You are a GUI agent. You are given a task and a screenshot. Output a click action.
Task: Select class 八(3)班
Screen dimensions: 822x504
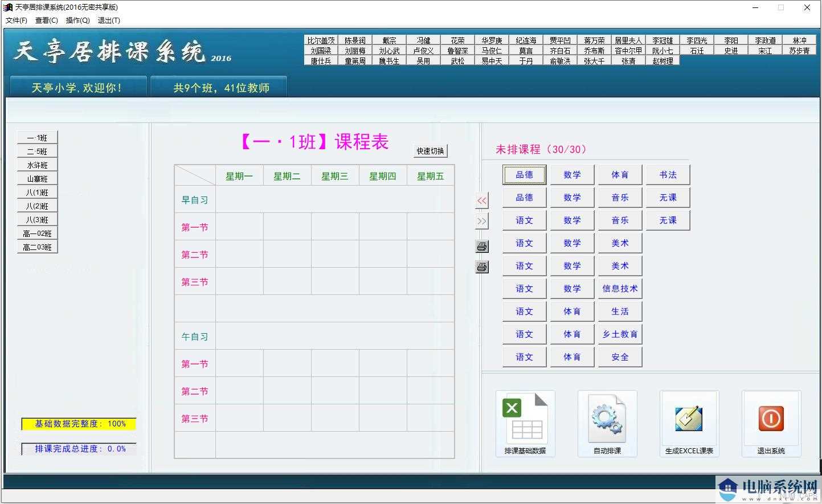[38, 220]
